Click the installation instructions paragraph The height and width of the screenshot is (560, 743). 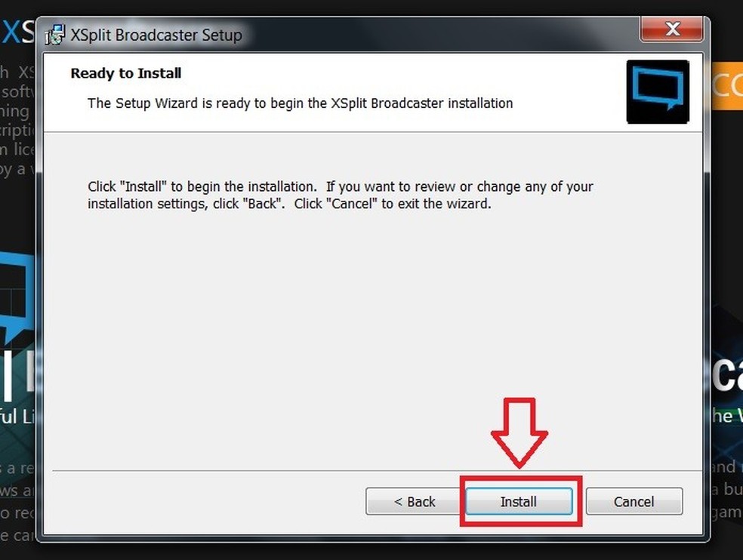point(341,195)
